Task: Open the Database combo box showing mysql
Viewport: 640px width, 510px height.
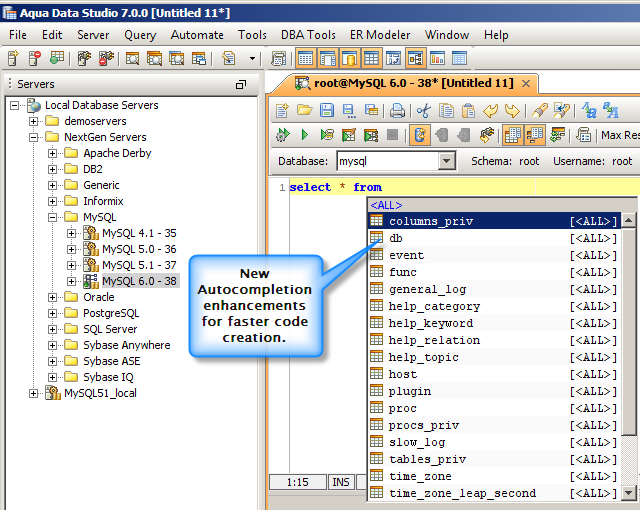Action: [396, 161]
